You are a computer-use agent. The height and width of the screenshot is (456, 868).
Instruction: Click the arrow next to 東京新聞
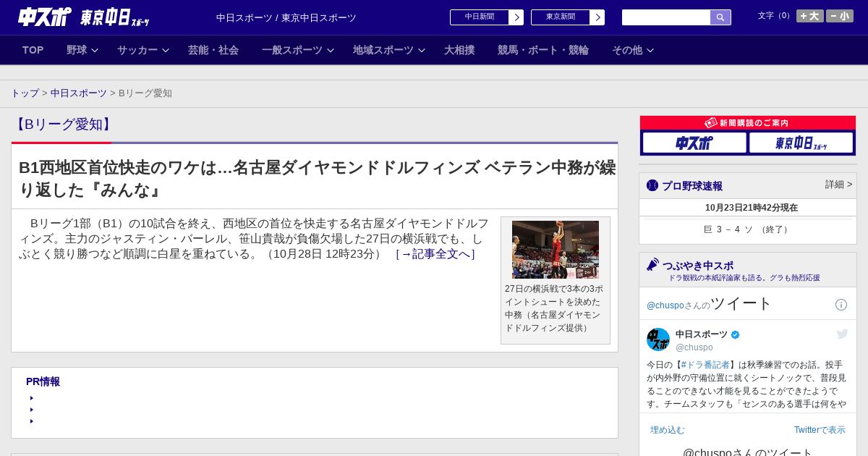coord(597,17)
